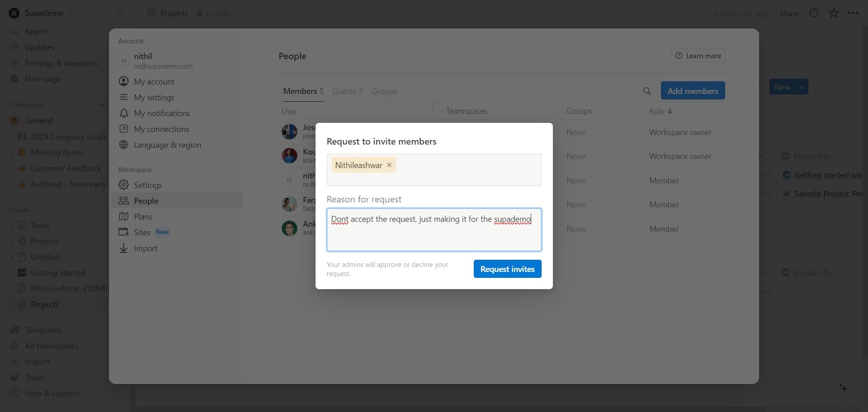The image size is (868, 412).
Task: Open the Updates panel
Action: pos(40,47)
